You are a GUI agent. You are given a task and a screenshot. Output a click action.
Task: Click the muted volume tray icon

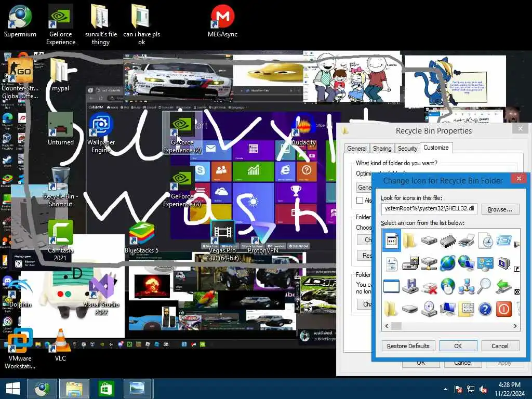coord(483,389)
